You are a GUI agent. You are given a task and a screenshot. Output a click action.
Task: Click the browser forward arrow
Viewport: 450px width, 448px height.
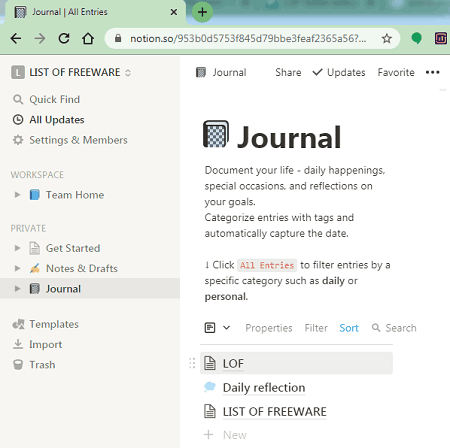pos(40,39)
